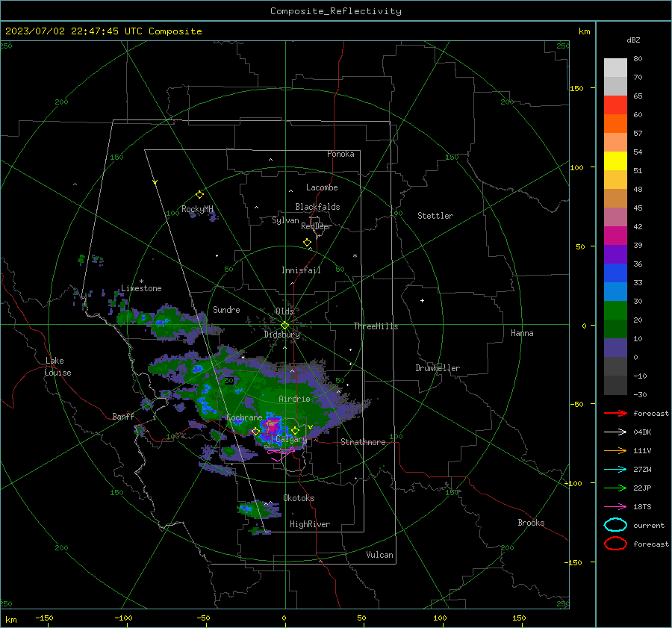The height and width of the screenshot is (628, 672).
Task: Select the Lacombe label
Action: [322, 187]
